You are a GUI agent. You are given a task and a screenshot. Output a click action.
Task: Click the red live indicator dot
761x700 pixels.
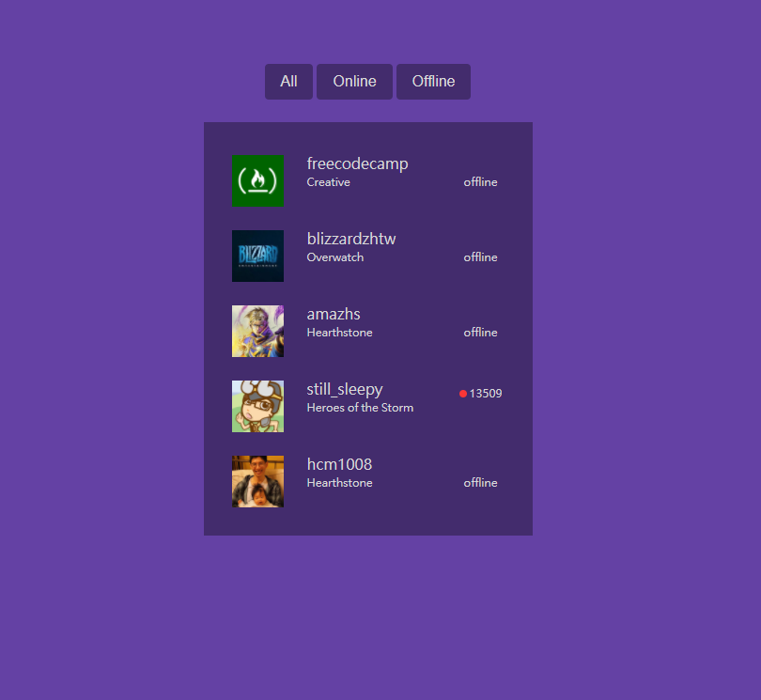[462, 393]
